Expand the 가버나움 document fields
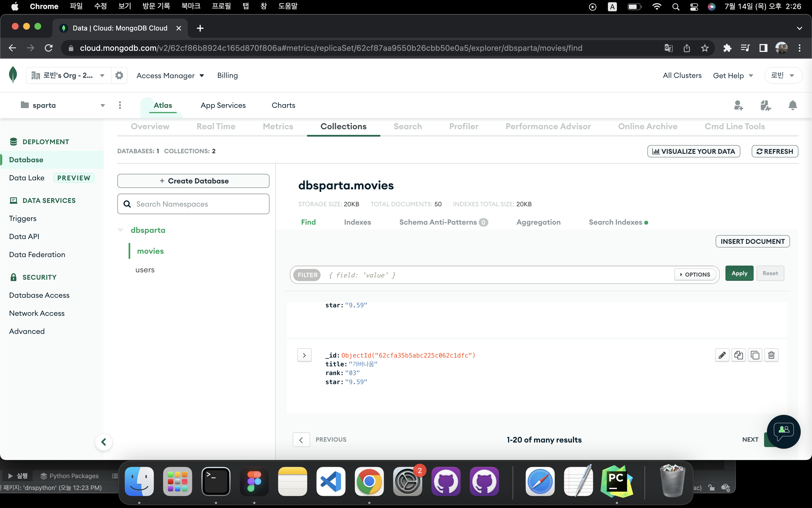 point(304,355)
